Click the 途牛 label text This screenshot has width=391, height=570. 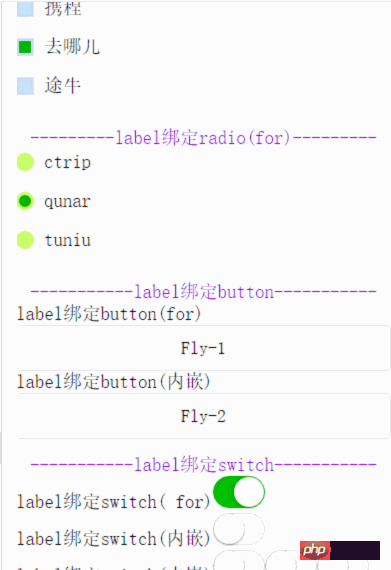pyautogui.click(x=63, y=86)
